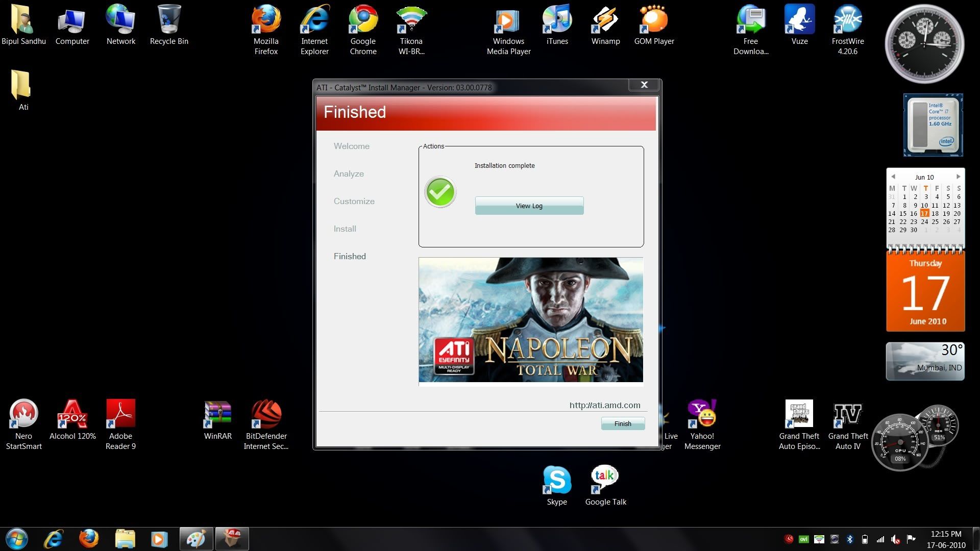This screenshot has height=551, width=980.
Task: Open Windows Explorer folder on taskbar
Action: pos(125,539)
